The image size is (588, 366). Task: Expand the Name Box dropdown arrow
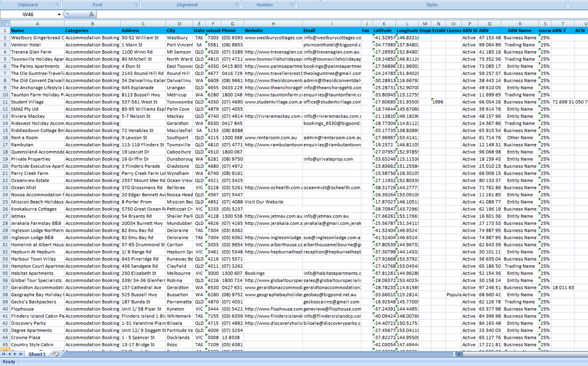point(59,15)
